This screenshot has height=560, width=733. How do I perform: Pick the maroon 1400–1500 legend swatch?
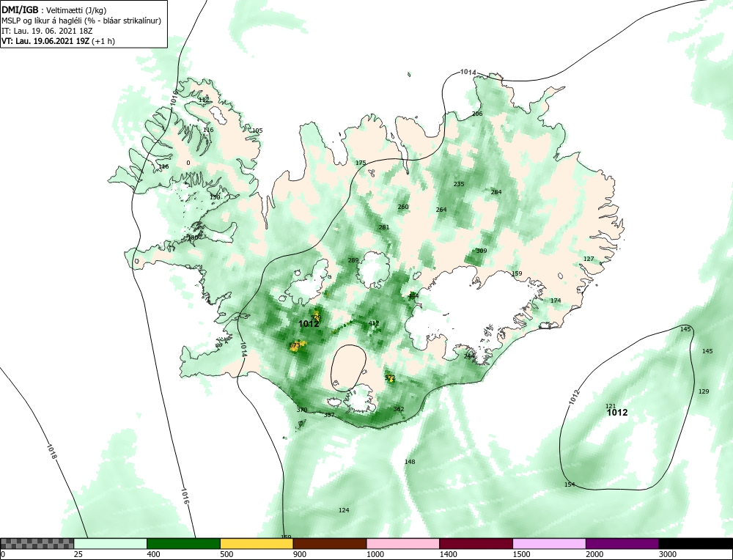click(476, 543)
